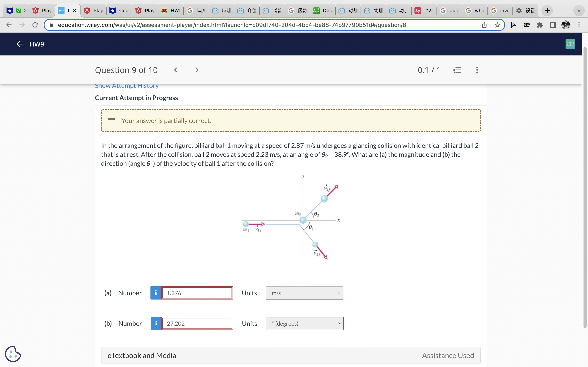The width and height of the screenshot is (588, 367).
Task: Open the three-dot question options menu
Action: 477,70
